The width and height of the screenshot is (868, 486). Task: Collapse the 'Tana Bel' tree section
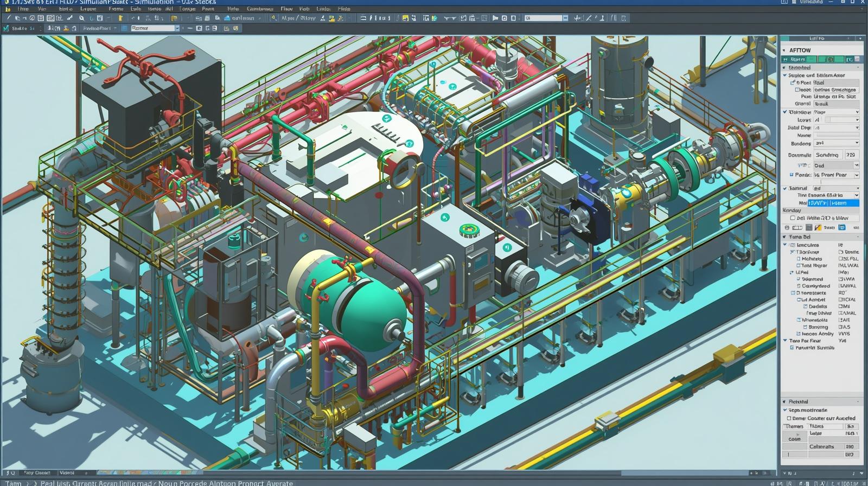[784, 236]
